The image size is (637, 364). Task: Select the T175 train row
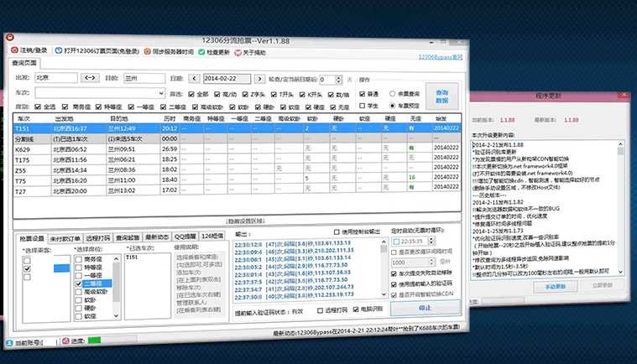coord(238,159)
